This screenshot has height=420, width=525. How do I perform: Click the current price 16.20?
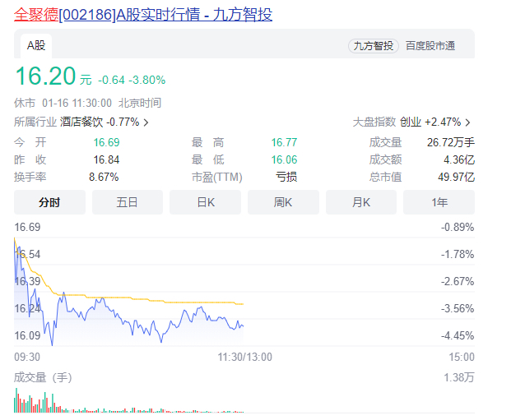[x=44, y=76]
